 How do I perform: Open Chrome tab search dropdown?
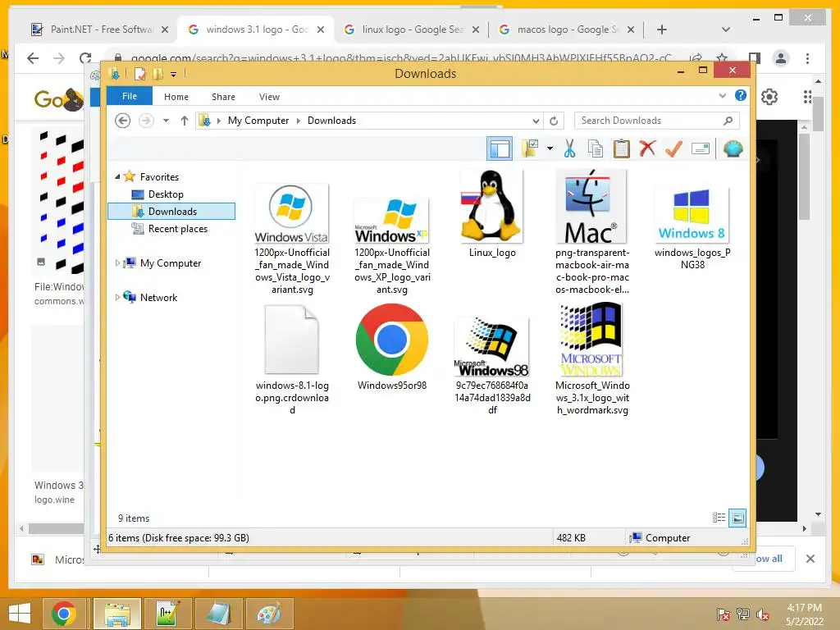[x=726, y=30]
